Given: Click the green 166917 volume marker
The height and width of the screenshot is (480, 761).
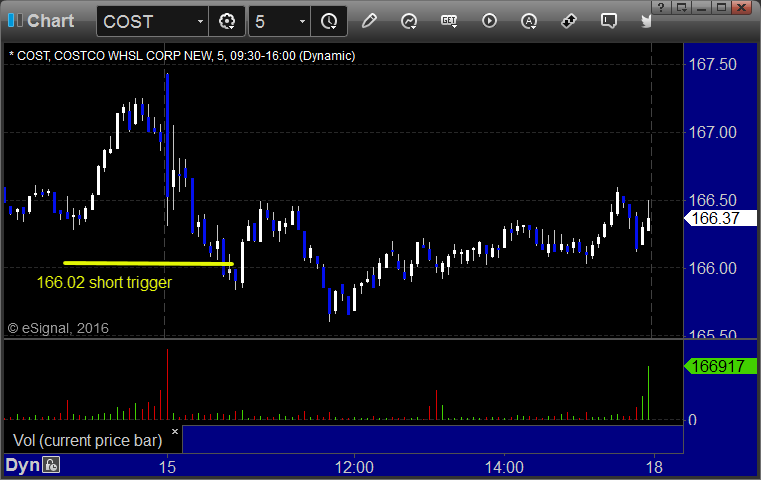Looking at the screenshot, I should (x=721, y=366).
